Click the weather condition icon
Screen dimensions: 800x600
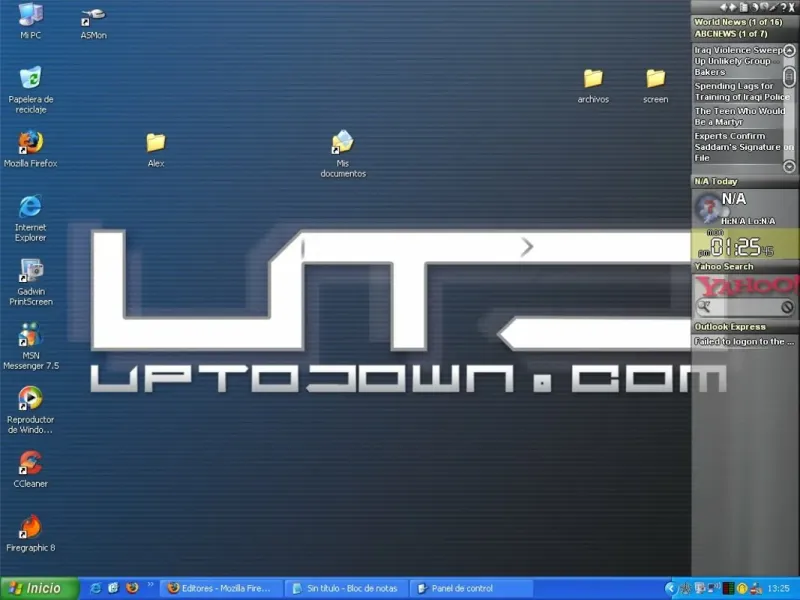(x=709, y=208)
